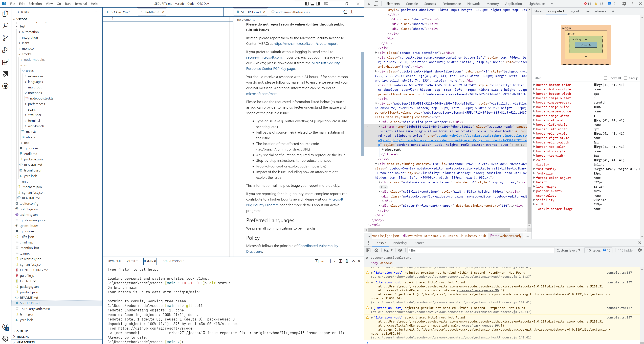Select the DevTools inspect element icon

368,4
